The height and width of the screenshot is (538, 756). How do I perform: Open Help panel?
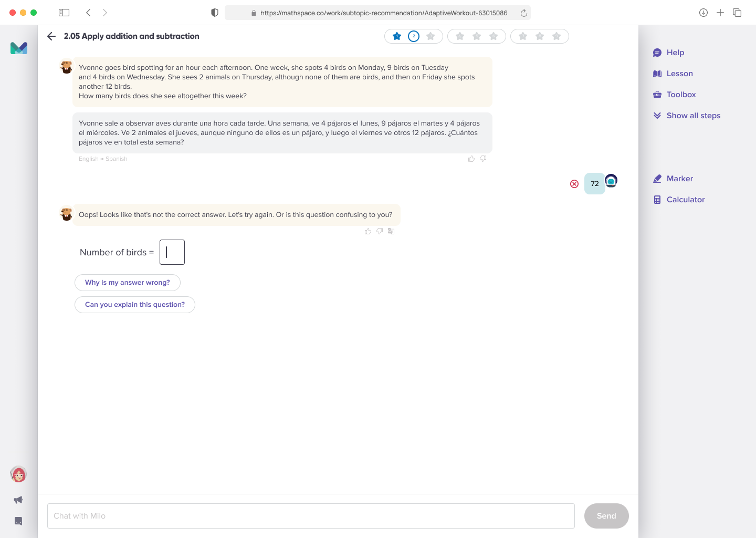(x=668, y=53)
